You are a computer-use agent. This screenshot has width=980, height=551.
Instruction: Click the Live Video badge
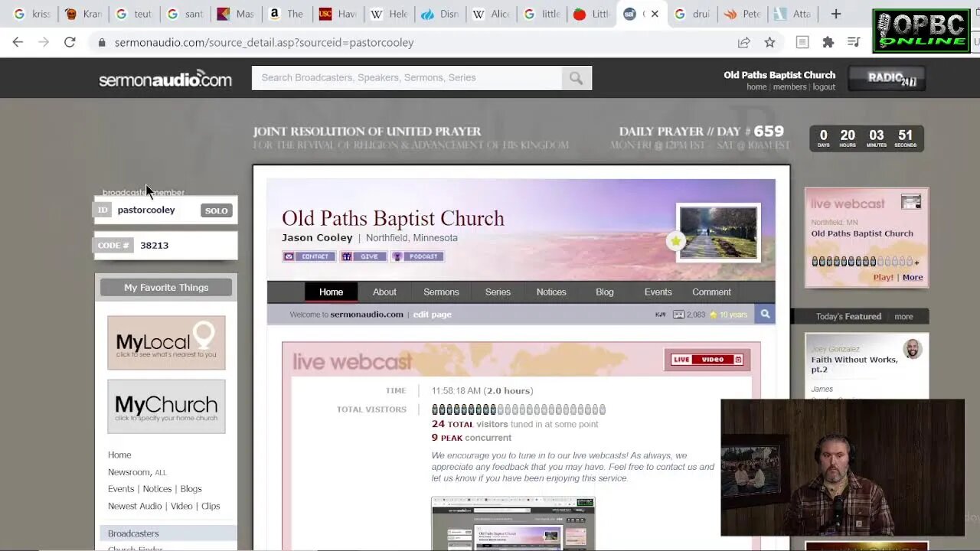click(706, 360)
